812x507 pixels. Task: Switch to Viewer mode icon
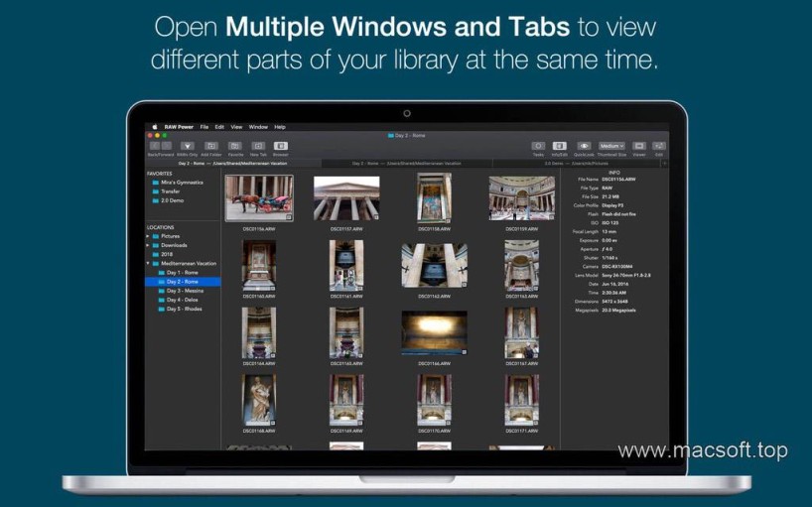point(639,146)
